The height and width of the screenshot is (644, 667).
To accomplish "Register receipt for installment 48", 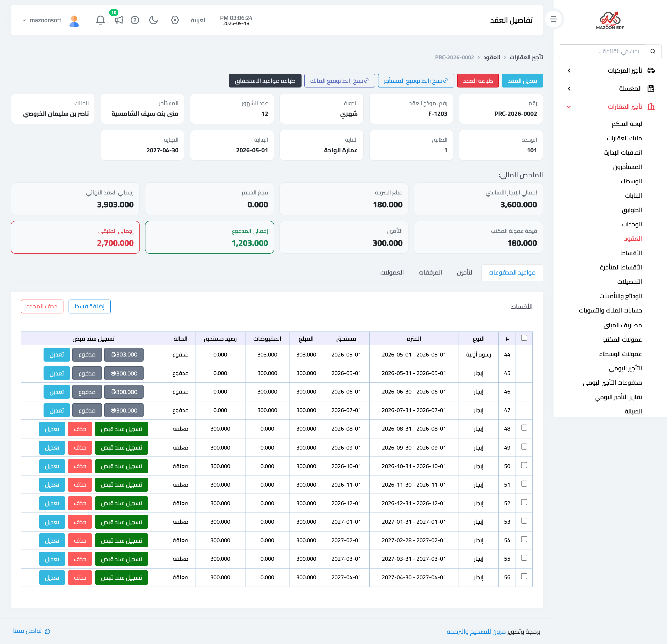I will [121, 429].
